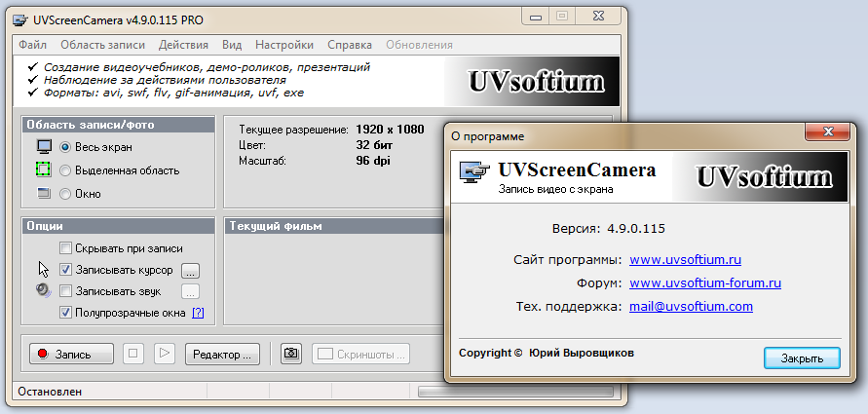Play the recording with the triangle button

coord(165,354)
